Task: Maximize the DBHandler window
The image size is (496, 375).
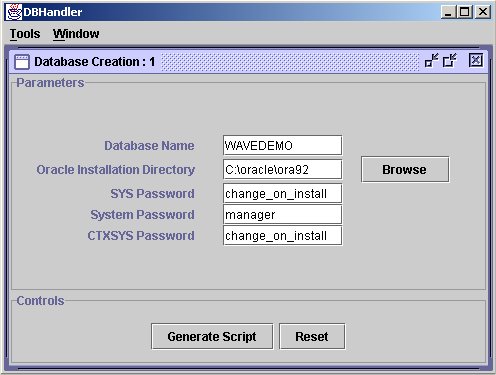Action: pos(465,12)
